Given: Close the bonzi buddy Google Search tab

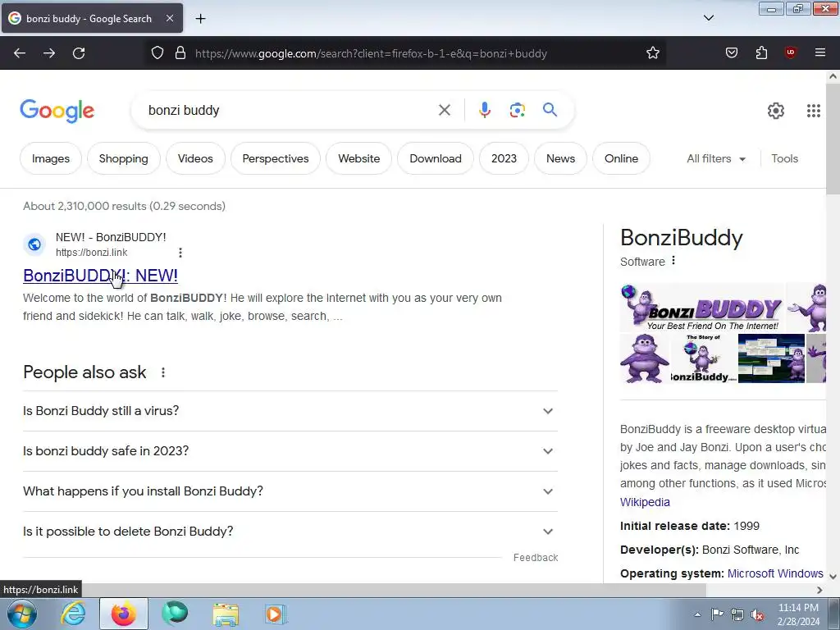Looking at the screenshot, I should click(x=169, y=18).
